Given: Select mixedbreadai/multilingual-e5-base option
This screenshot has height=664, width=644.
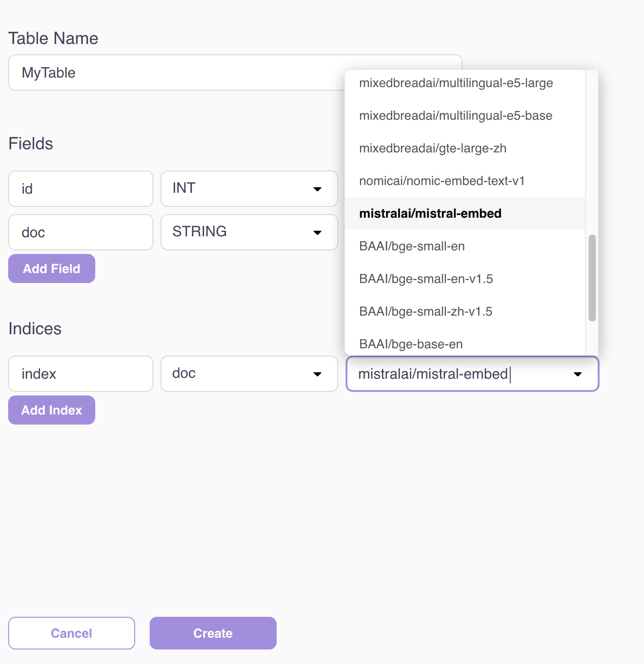Looking at the screenshot, I should [x=455, y=116].
